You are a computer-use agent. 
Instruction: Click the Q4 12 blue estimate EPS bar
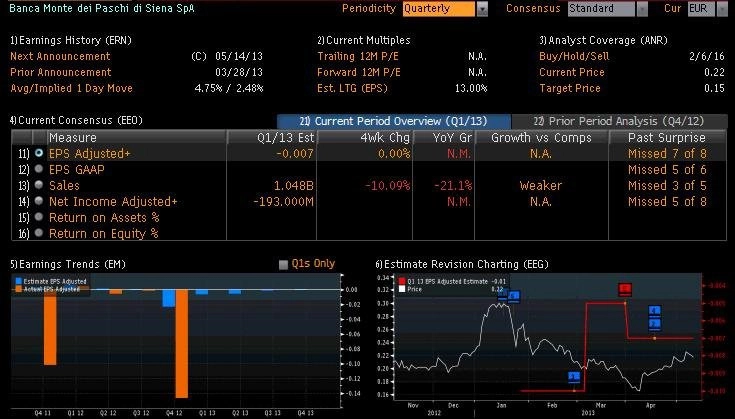coord(169,298)
